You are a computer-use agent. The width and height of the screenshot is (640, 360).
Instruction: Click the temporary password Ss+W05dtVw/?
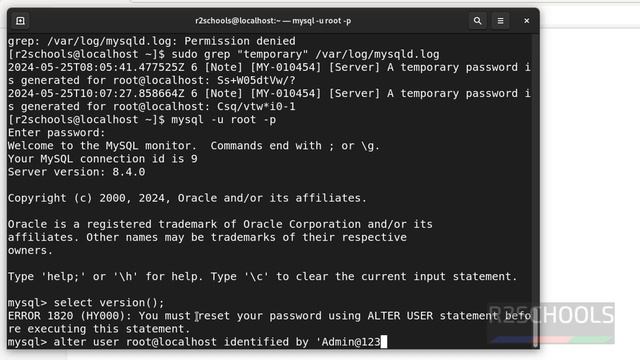256,80
